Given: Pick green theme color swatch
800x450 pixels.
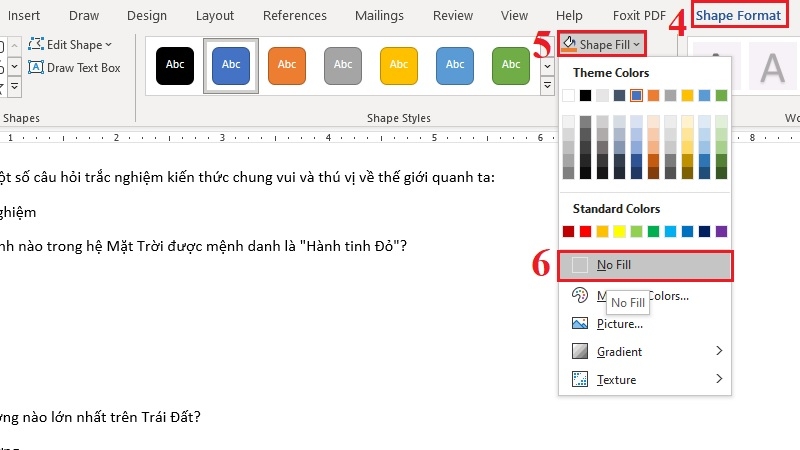Looking at the screenshot, I should (721, 95).
